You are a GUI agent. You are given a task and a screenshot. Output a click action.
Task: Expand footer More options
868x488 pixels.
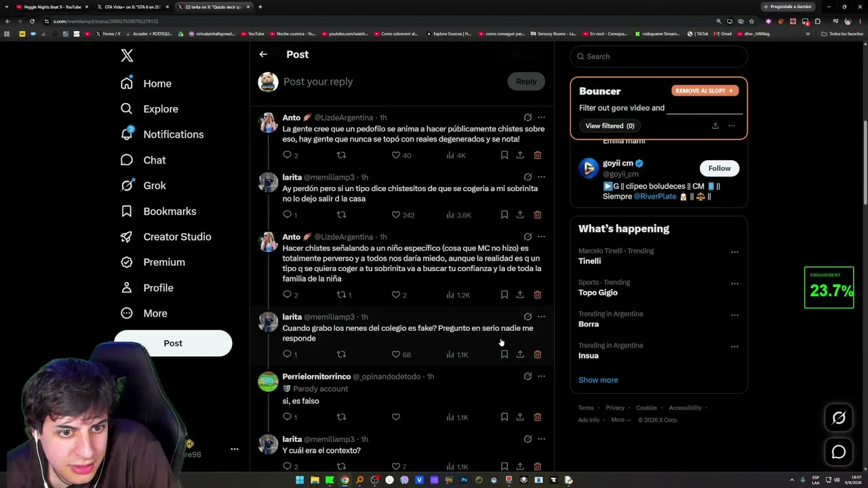620,420
